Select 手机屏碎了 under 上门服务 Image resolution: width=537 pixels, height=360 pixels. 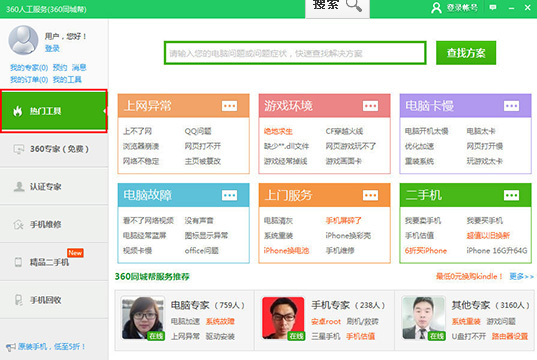click(344, 221)
